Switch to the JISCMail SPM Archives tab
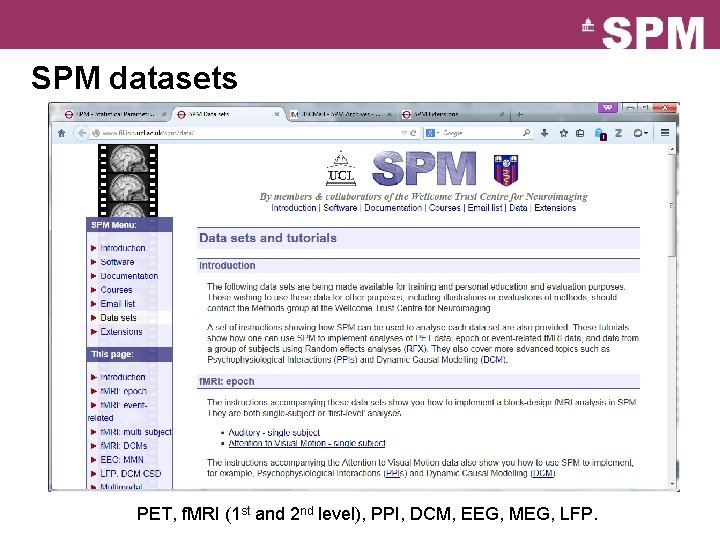Viewport: 720px width, 540px height. coord(340,114)
